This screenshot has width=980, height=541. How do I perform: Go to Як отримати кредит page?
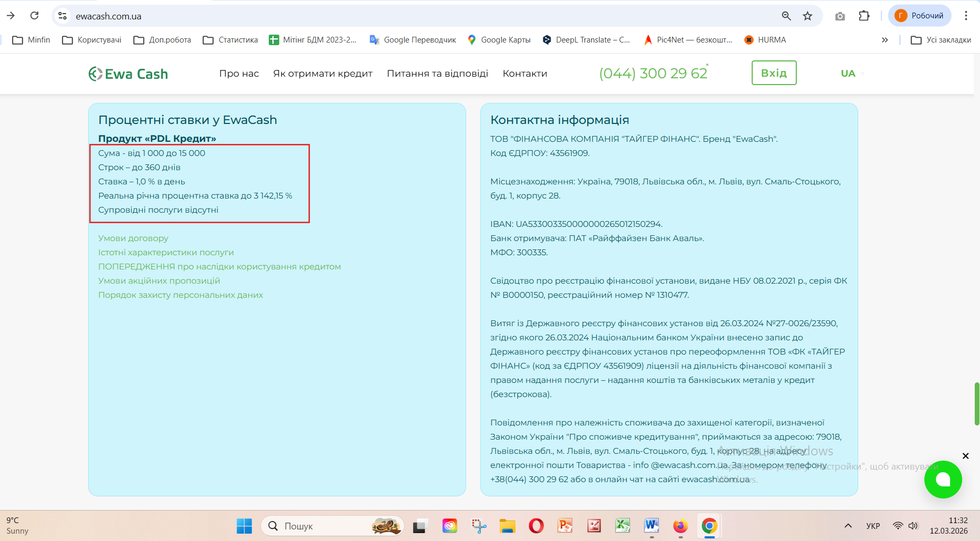[323, 74]
